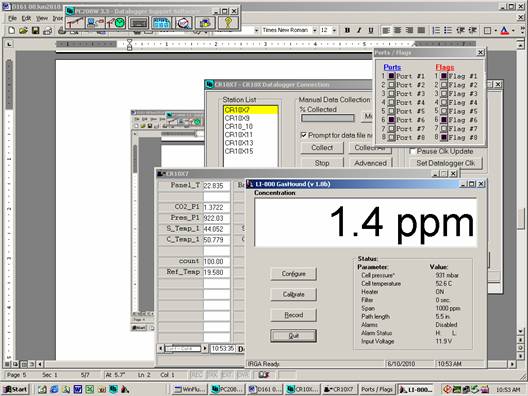This screenshot has width=528, height=396.
Task: Toggle Italic formatting in Word
Action: [359, 30]
